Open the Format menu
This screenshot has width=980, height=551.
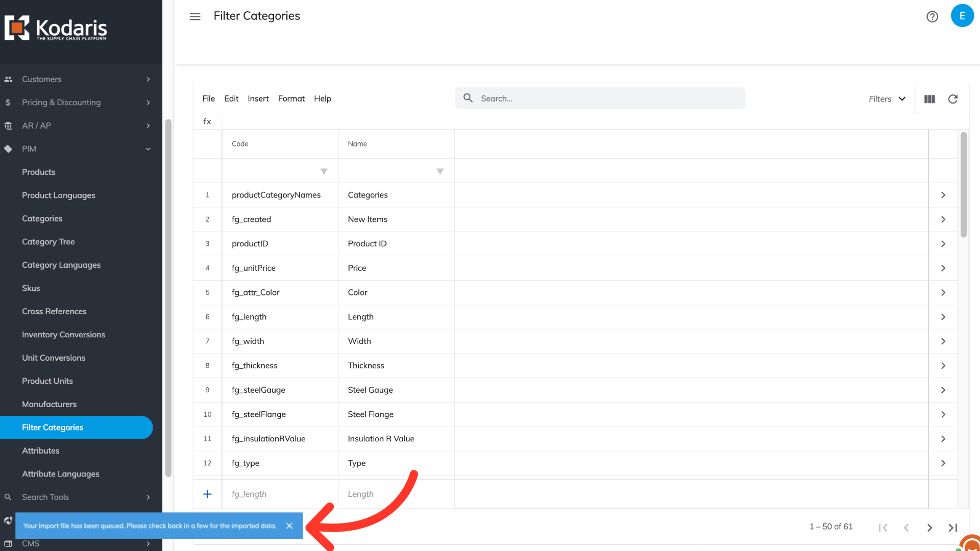tap(291, 98)
